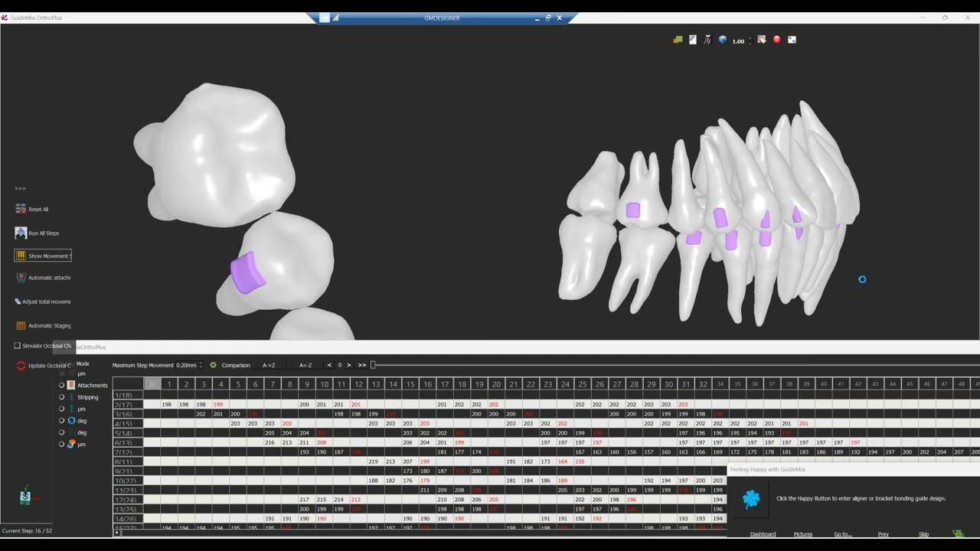Go to previous step with < arrow
Image resolution: width=980 pixels, height=551 pixels.
coord(330,365)
